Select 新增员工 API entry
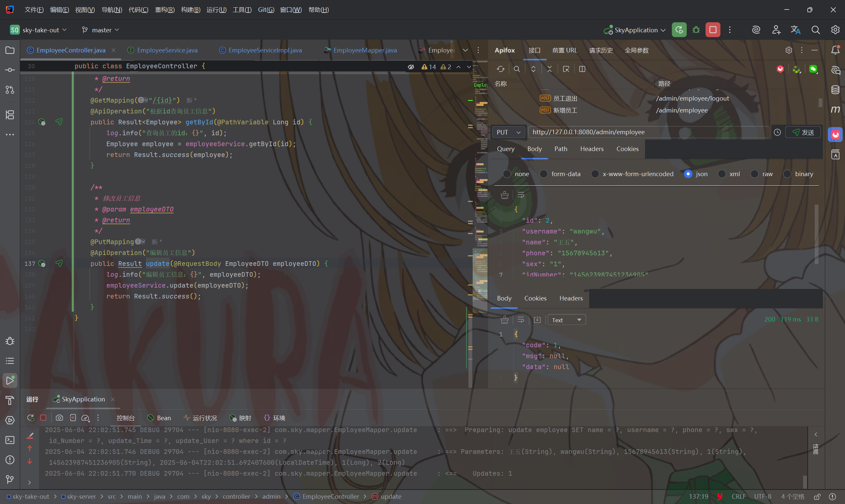The height and width of the screenshot is (504, 845). coord(565,110)
